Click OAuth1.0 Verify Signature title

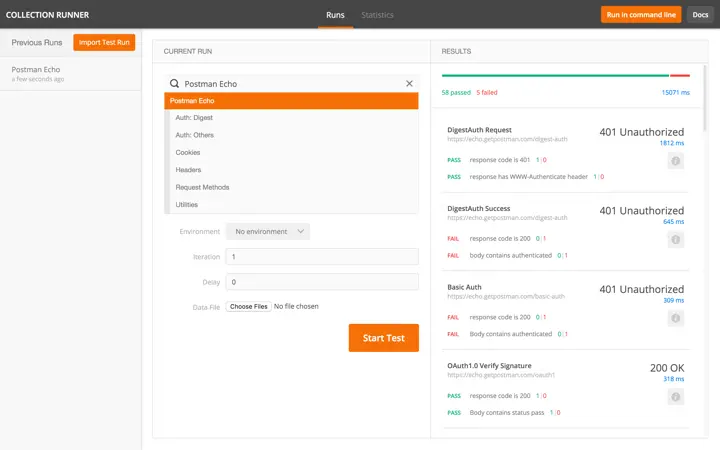489,366
